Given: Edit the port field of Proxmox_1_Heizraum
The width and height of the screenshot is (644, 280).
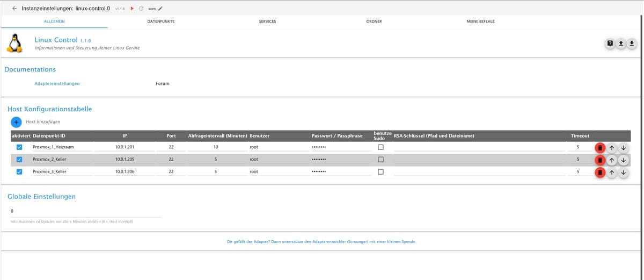Looking at the screenshot, I should (171, 147).
